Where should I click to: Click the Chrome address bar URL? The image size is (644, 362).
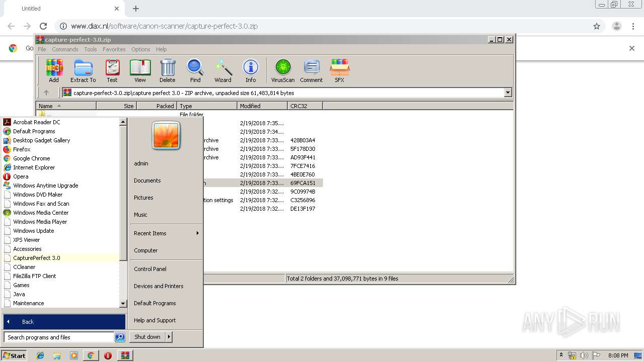pos(164,26)
